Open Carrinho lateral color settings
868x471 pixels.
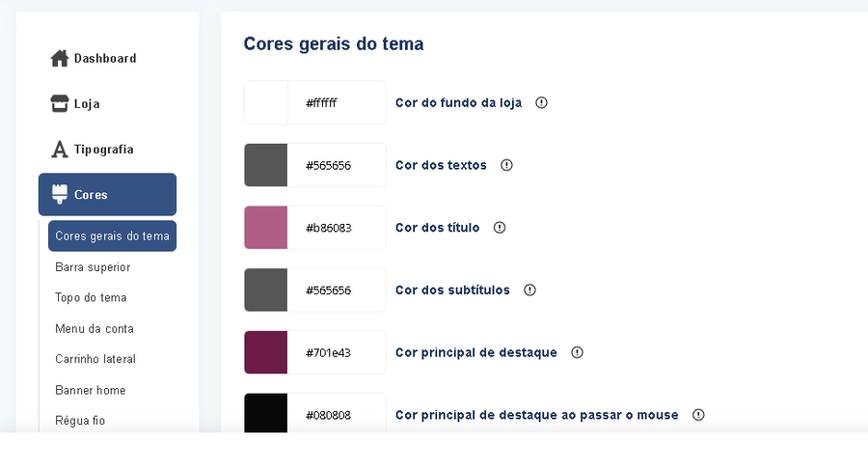[x=95, y=359]
